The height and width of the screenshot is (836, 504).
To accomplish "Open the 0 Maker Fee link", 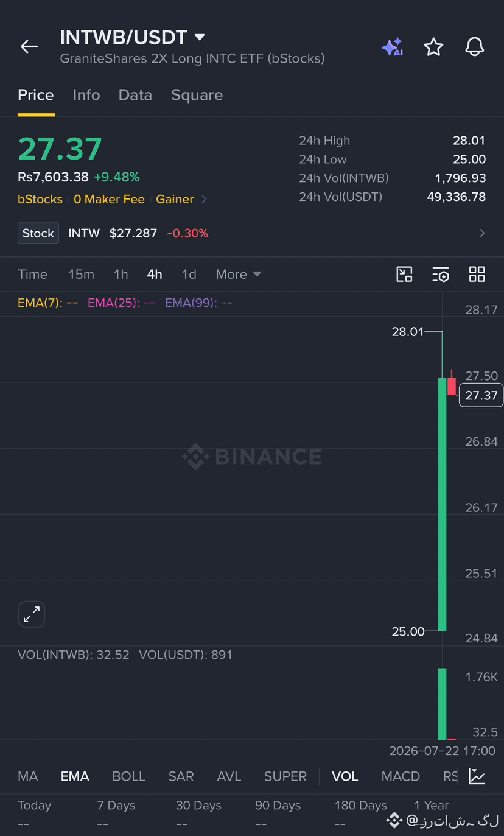I will click(109, 199).
